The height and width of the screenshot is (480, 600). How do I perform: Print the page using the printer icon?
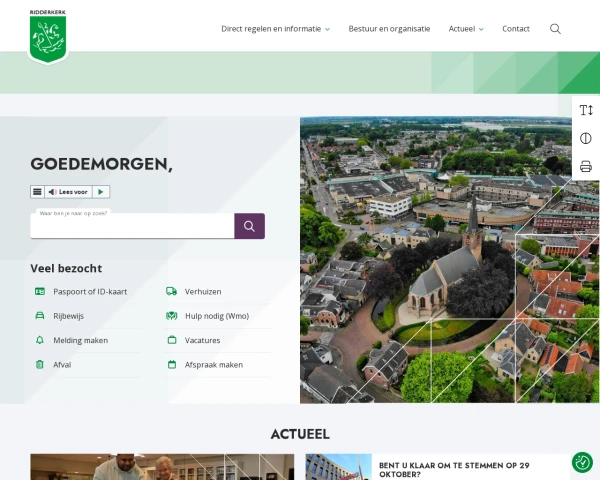click(586, 166)
